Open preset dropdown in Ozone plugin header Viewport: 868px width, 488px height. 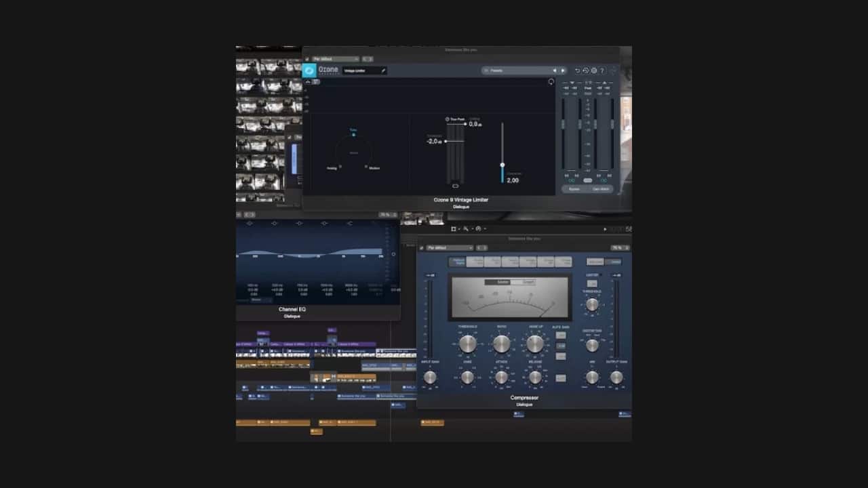coord(335,59)
